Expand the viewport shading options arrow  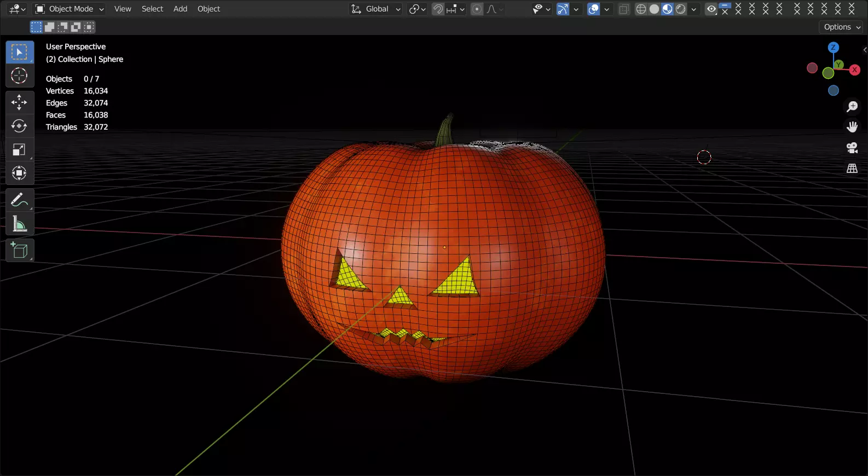[694, 9]
